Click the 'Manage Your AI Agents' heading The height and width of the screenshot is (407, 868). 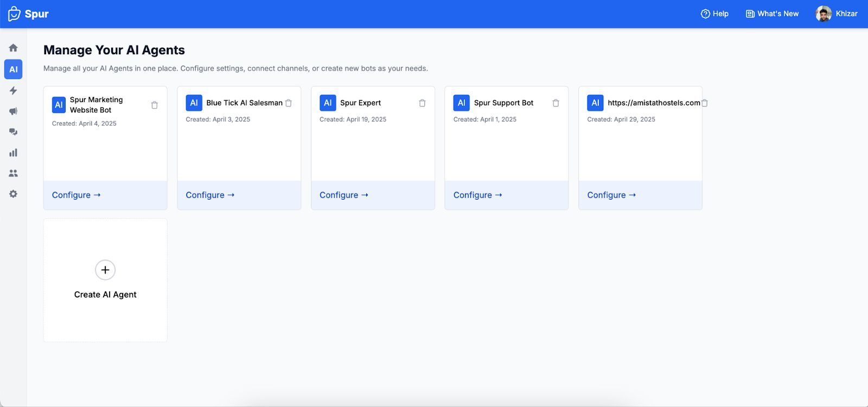pos(114,50)
